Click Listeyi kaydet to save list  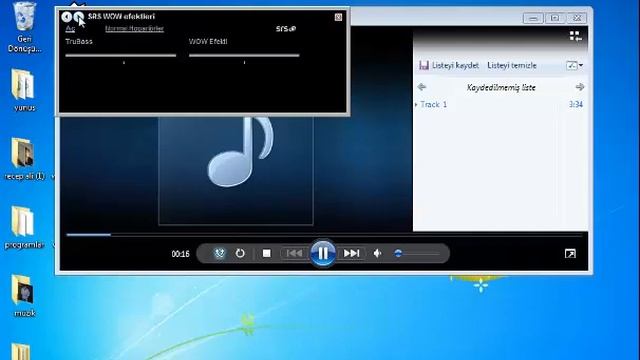pos(449,65)
